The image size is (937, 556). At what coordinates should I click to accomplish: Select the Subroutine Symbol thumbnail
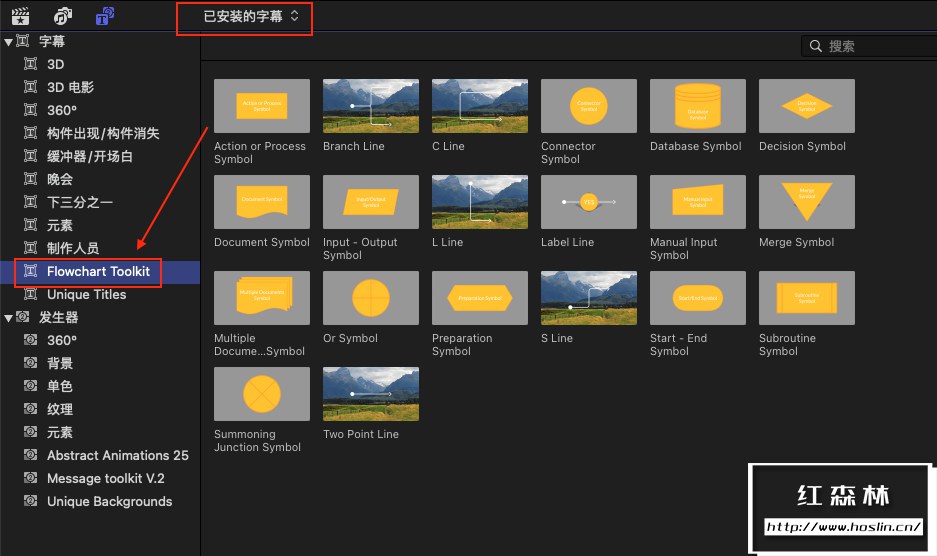807,298
